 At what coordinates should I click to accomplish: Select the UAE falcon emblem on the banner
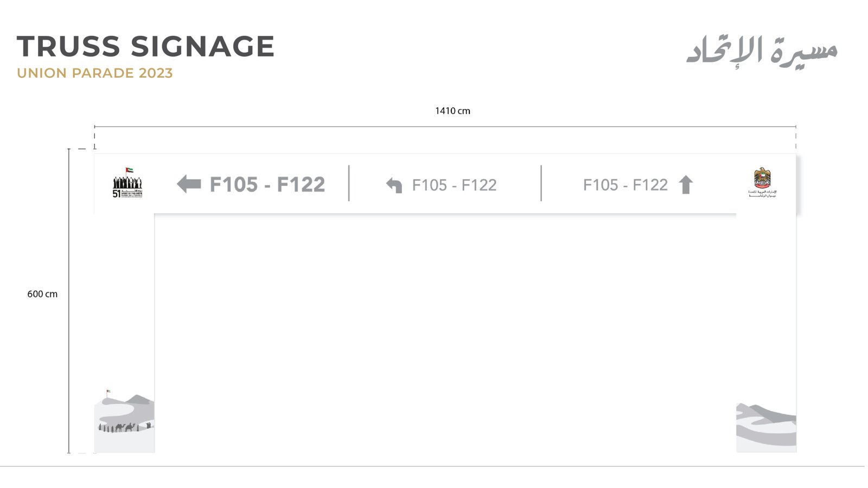coord(762,182)
